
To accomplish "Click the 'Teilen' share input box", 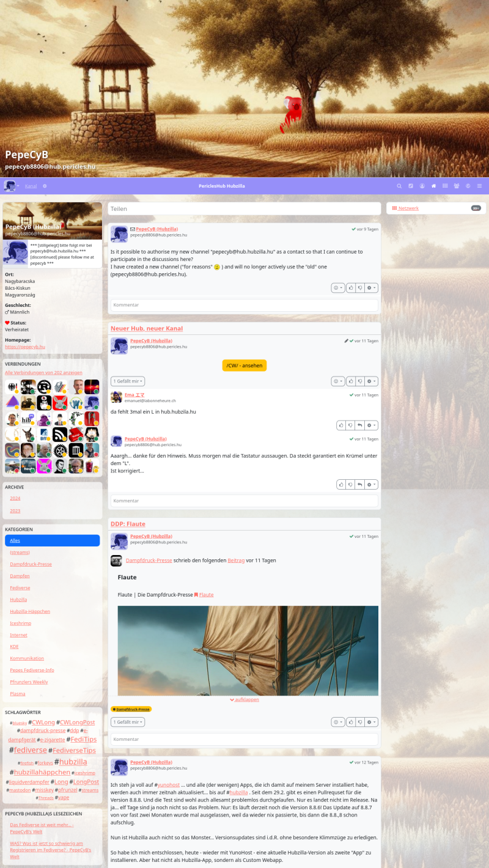I will 244,209.
